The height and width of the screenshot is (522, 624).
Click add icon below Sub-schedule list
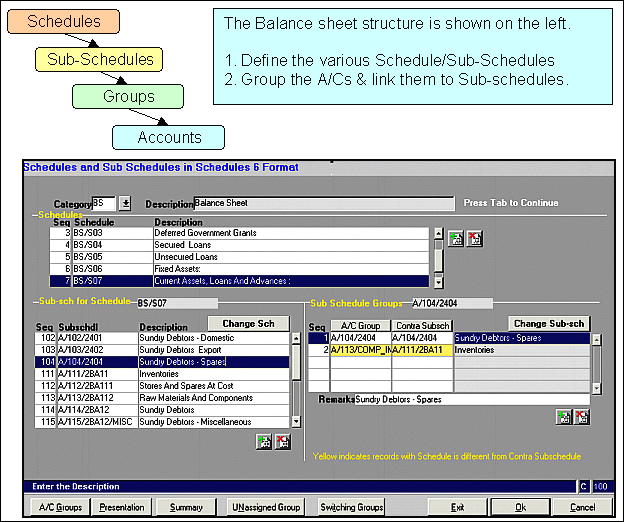tap(263, 442)
